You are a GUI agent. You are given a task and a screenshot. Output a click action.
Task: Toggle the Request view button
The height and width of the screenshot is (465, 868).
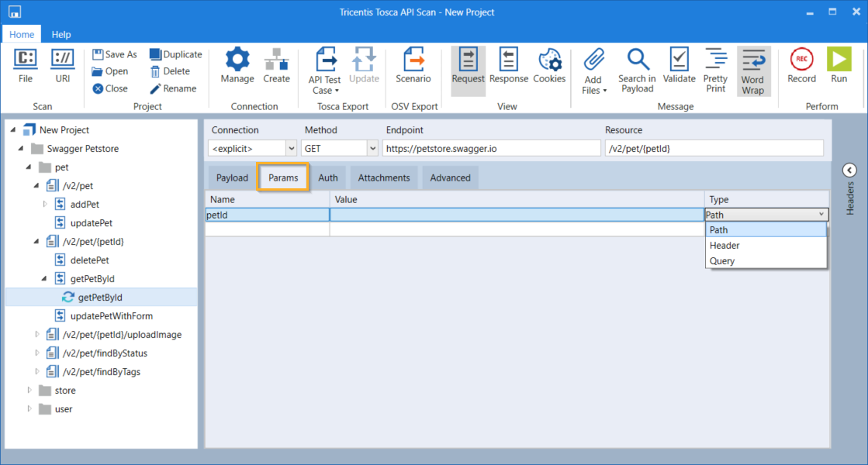click(468, 66)
